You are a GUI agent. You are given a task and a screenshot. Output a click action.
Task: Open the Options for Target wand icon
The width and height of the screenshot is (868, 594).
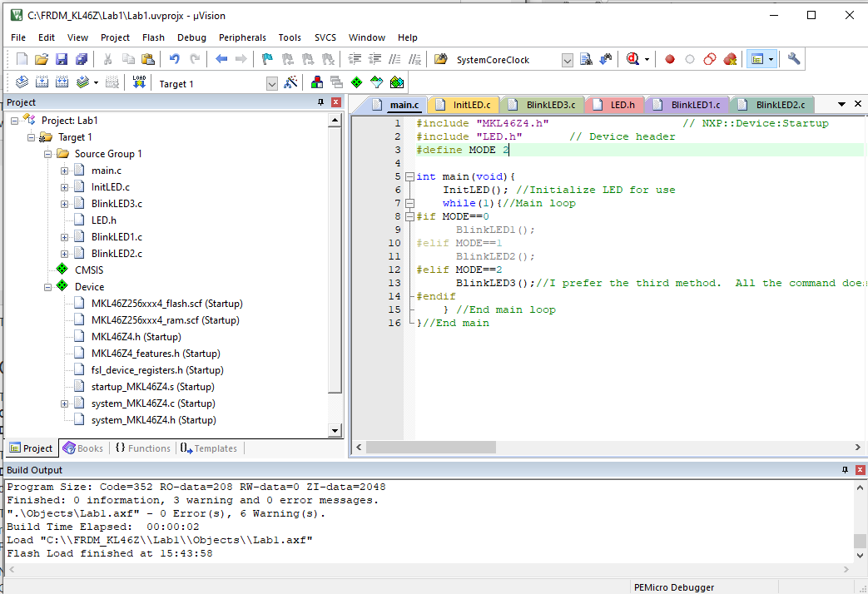tap(290, 82)
